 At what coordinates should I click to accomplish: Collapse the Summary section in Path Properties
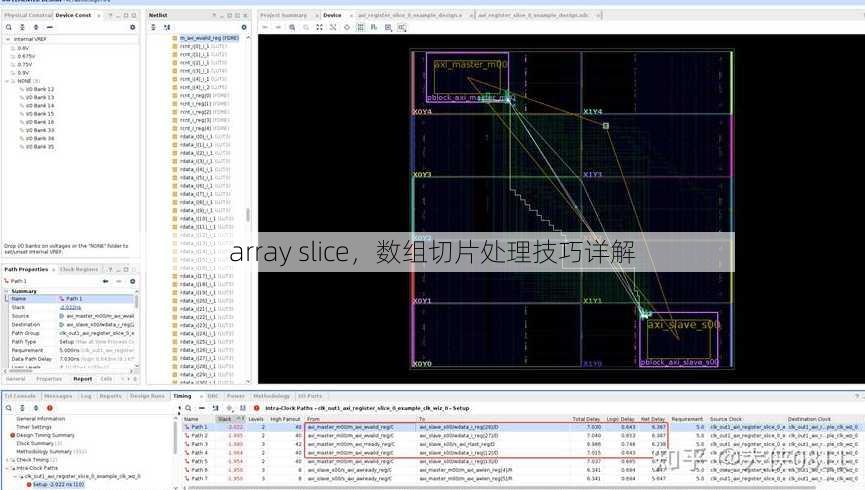click(x=8, y=291)
